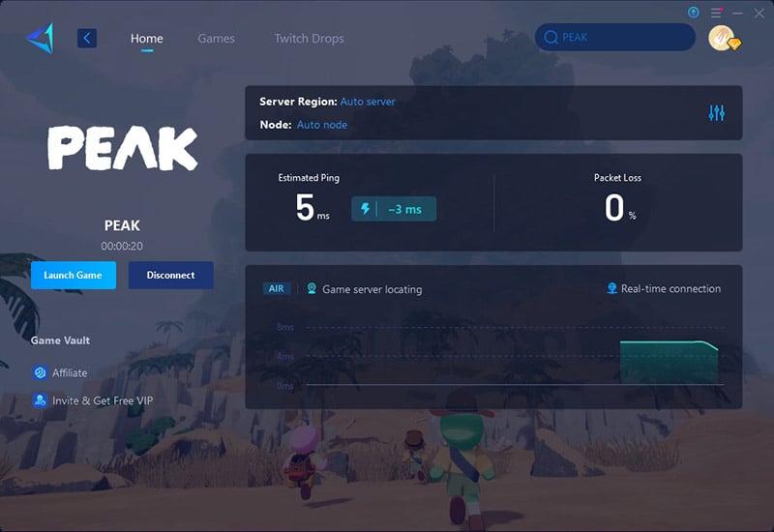Image resolution: width=774 pixels, height=532 pixels.
Task: Switch to the Games tab
Action: click(216, 38)
